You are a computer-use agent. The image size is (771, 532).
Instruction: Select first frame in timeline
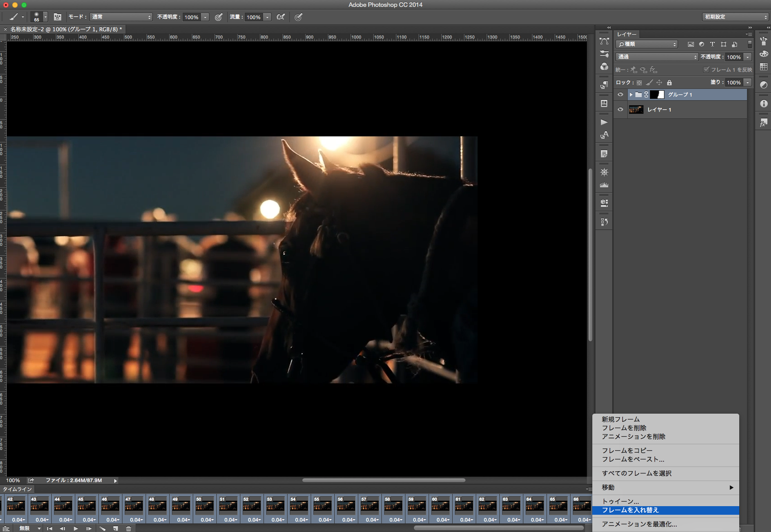pos(49,528)
